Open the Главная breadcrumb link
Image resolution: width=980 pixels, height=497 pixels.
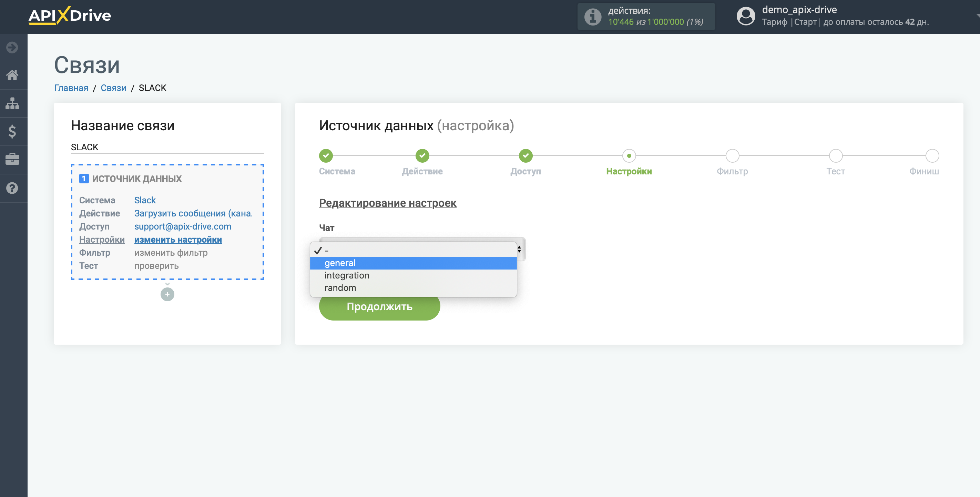coord(71,88)
